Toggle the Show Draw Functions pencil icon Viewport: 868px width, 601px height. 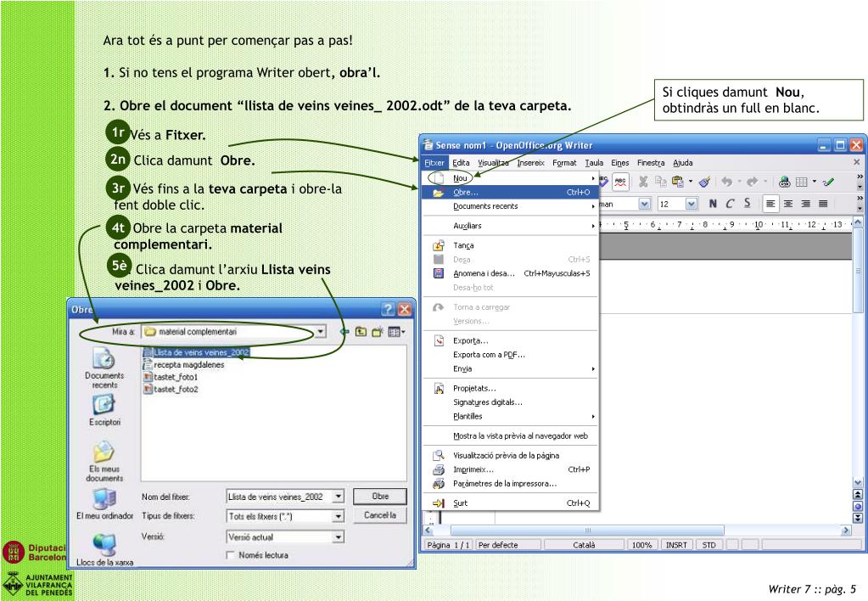point(829,182)
